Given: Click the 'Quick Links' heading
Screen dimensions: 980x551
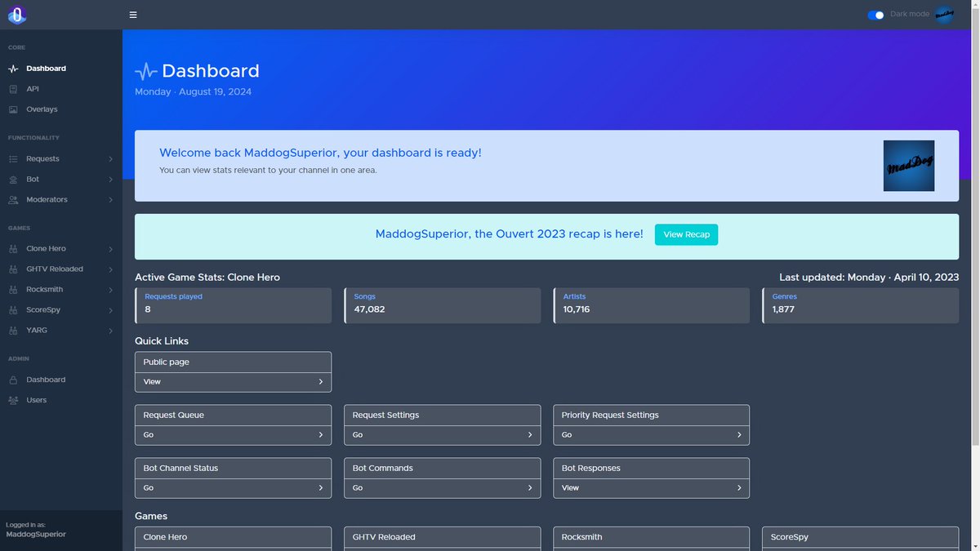Looking at the screenshot, I should (x=162, y=341).
